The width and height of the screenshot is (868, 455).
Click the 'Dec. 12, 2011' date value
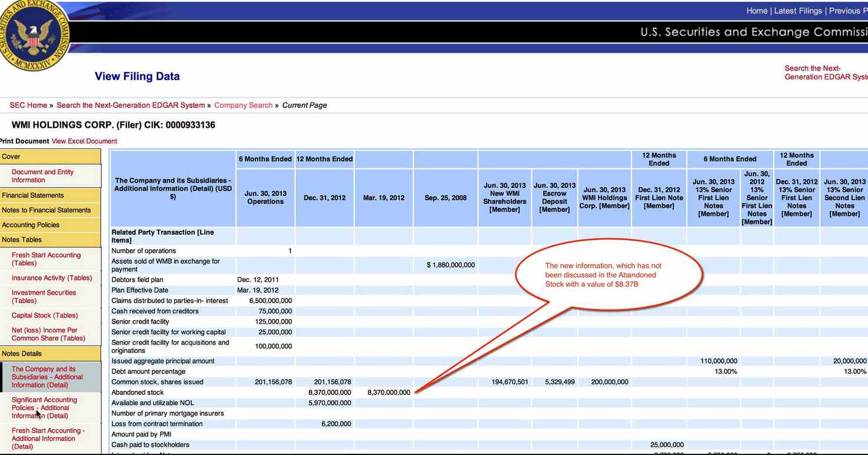tap(258, 280)
